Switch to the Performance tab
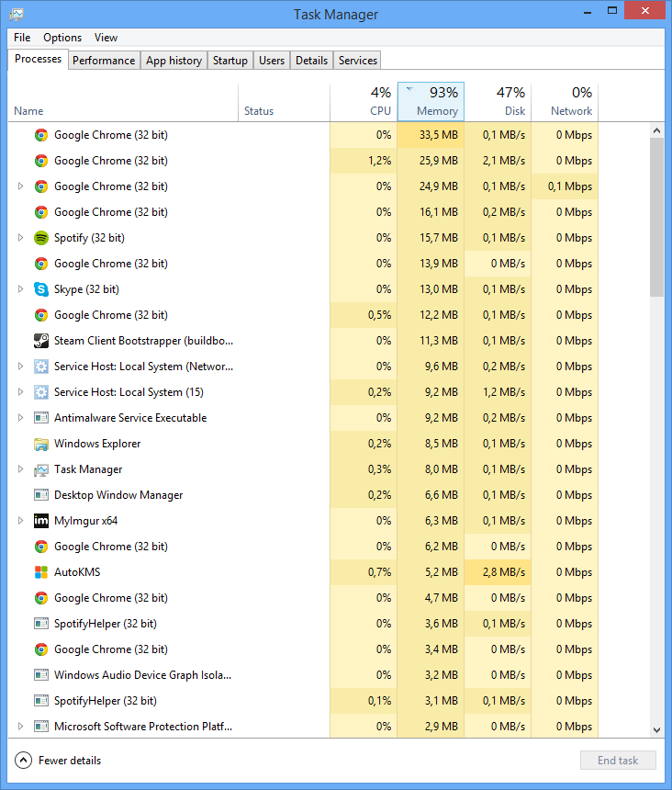Screen dimensions: 672x790 (104, 61)
